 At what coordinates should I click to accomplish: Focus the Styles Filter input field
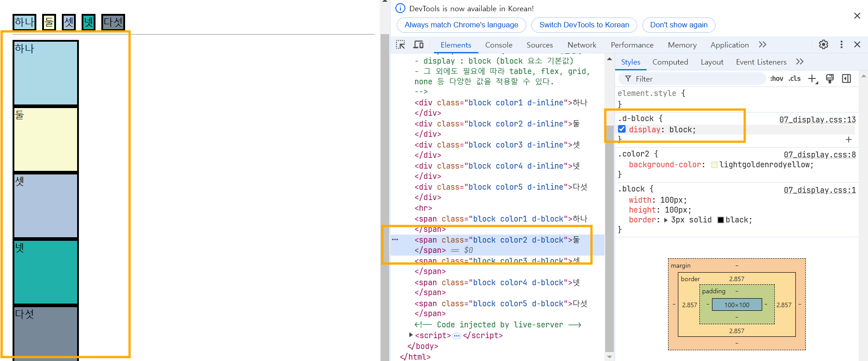[x=692, y=79]
